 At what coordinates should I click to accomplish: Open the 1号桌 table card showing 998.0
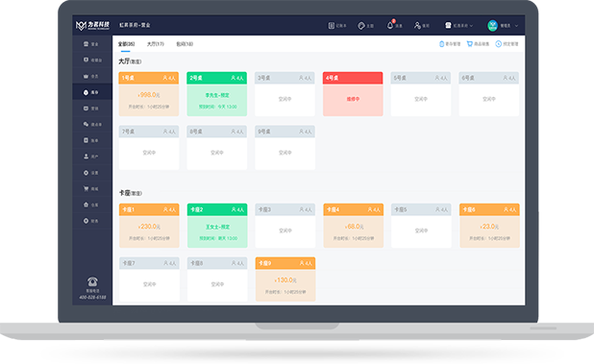pyautogui.click(x=149, y=94)
